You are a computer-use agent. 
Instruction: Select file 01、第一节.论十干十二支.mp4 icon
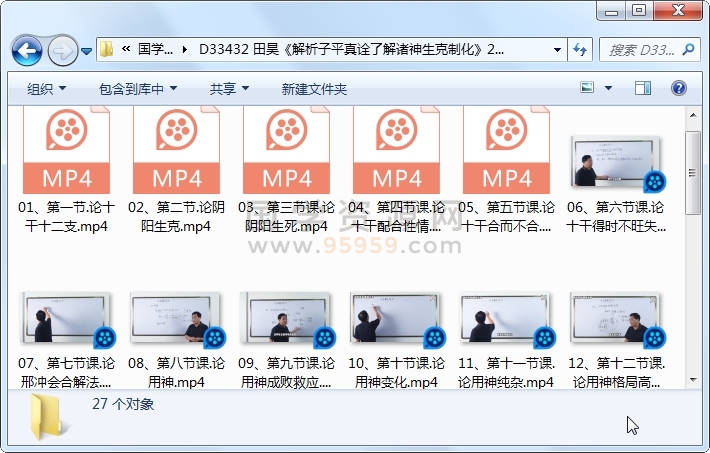[67, 150]
